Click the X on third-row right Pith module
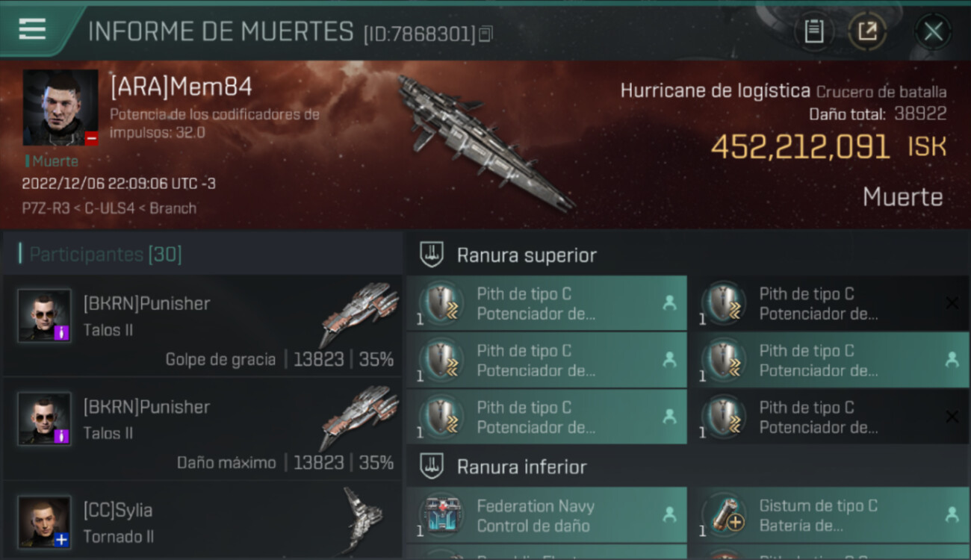The width and height of the screenshot is (971, 560). pos(952,417)
